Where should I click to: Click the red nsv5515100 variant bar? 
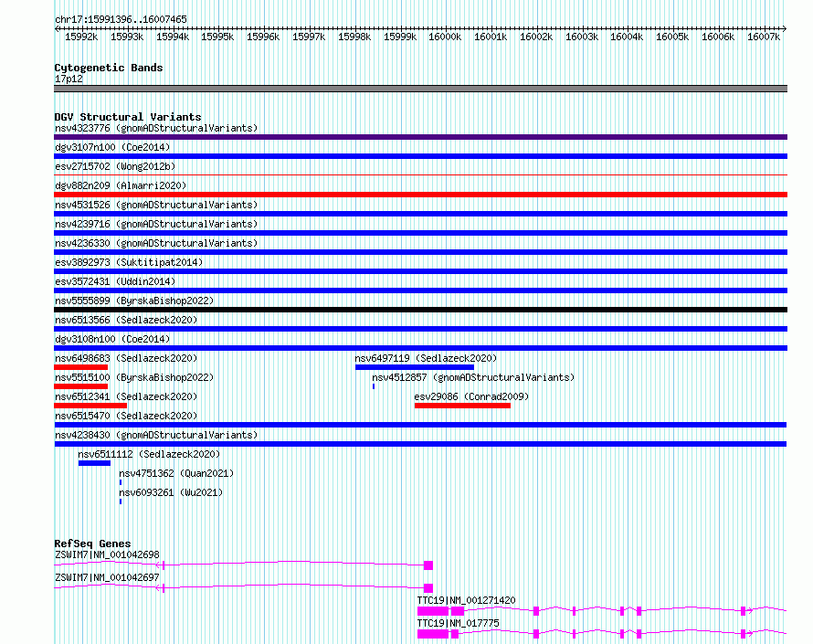81,386
